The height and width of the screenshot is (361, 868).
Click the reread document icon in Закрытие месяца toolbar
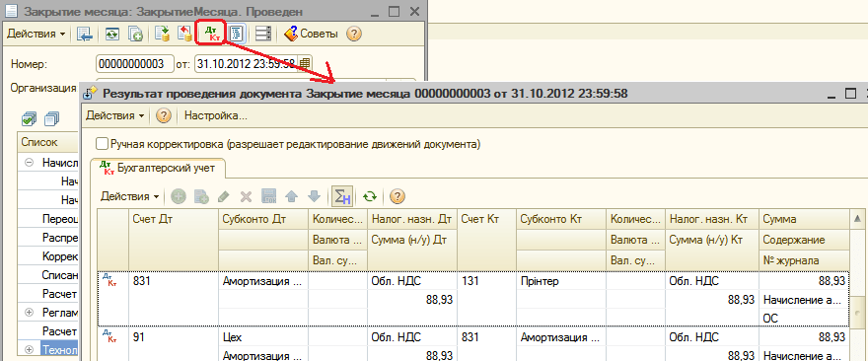tap(112, 34)
